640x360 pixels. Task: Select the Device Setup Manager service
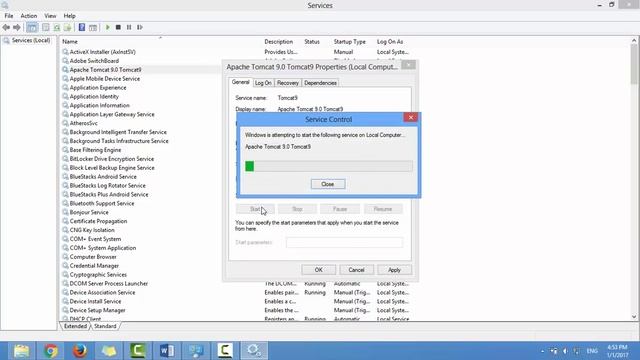98,310
